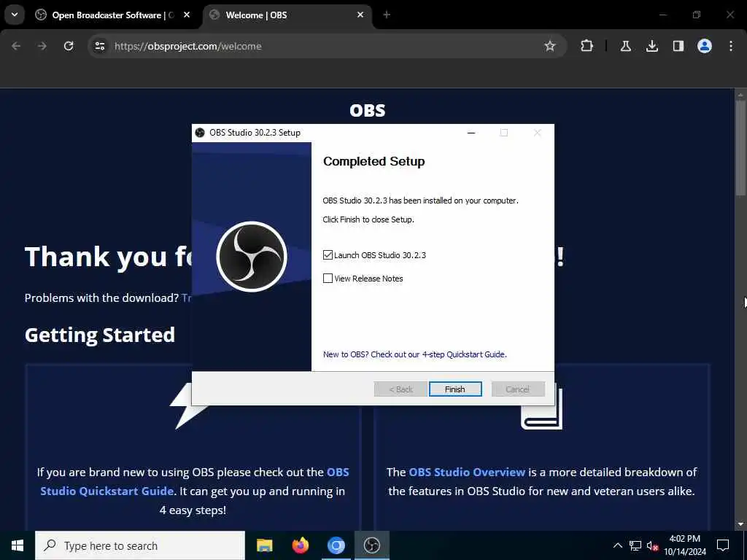
Task: Click the page vertical scrollbar thumb
Action: 740,147
